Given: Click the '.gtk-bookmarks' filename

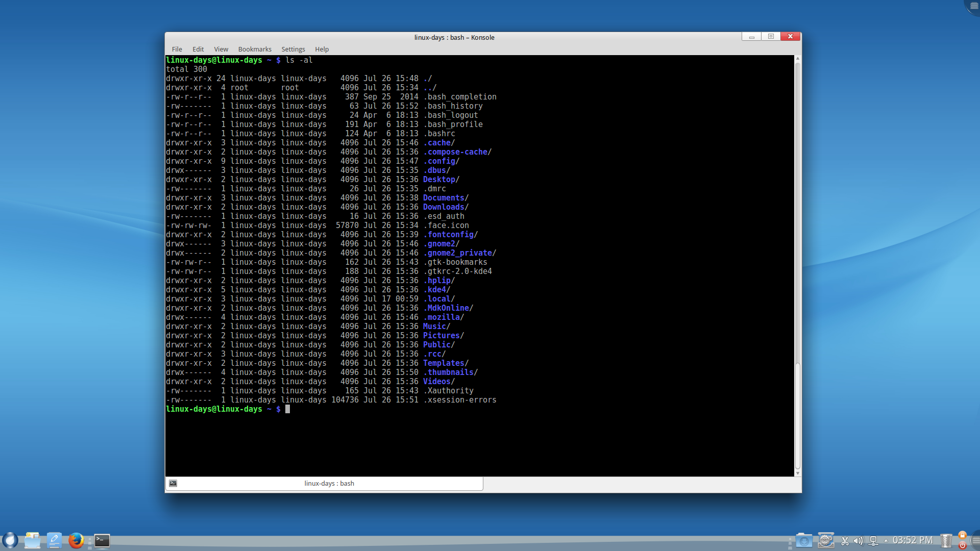Looking at the screenshot, I should (455, 262).
